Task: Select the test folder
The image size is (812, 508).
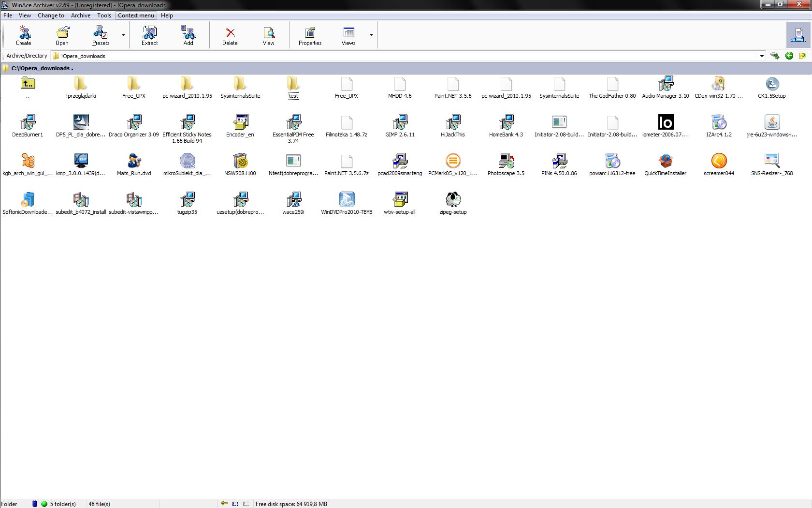Action: pos(293,87)
